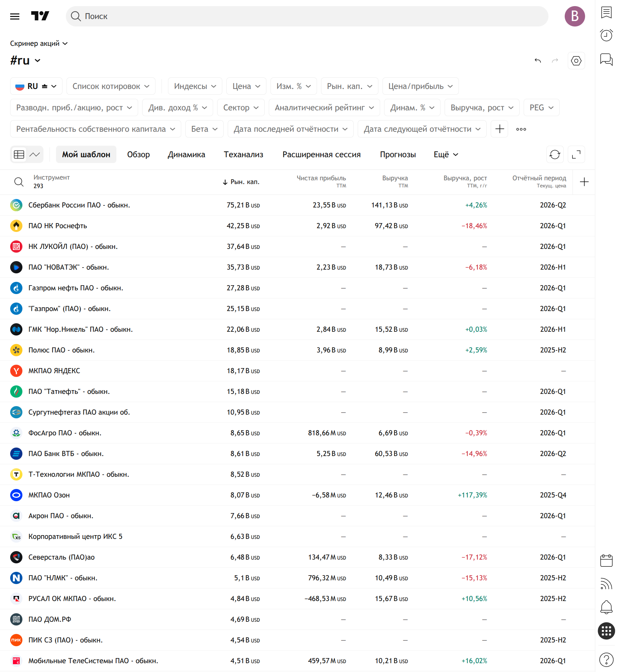Click the Yandex logo icon

click(16, 371)
